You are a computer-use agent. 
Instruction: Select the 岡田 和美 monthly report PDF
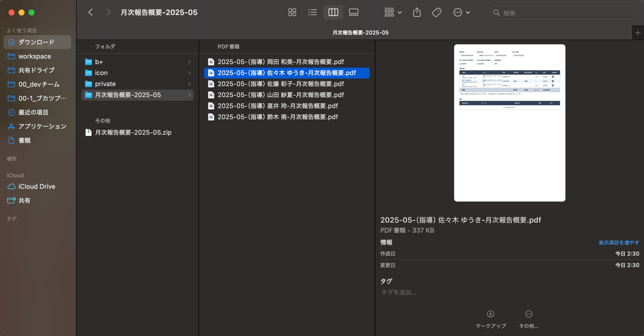[281, 62]
